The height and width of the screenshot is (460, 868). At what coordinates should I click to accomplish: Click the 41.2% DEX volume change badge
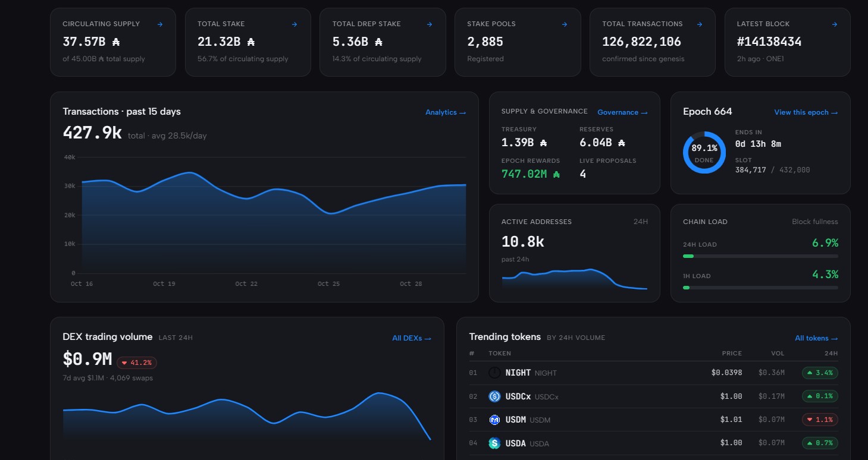pos(137,363)
